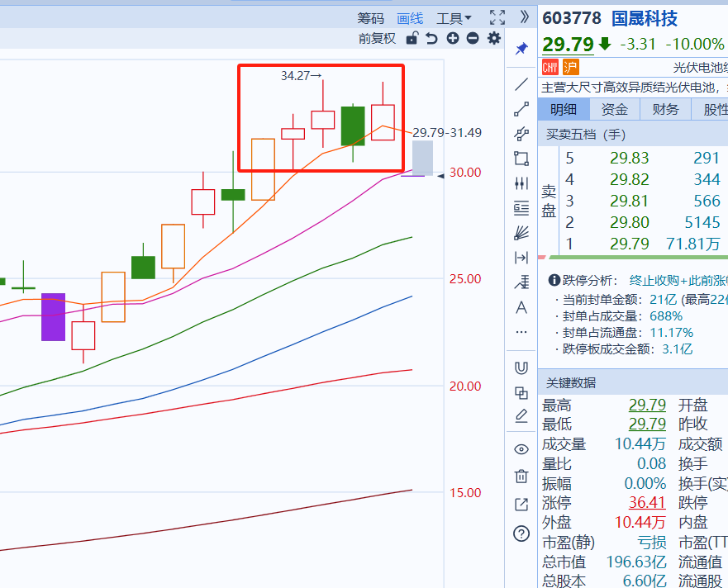Image resolution: width=728 pixels, height=588 pixels.
Task: Click the 30.00 price axis label
Action: 465,173
